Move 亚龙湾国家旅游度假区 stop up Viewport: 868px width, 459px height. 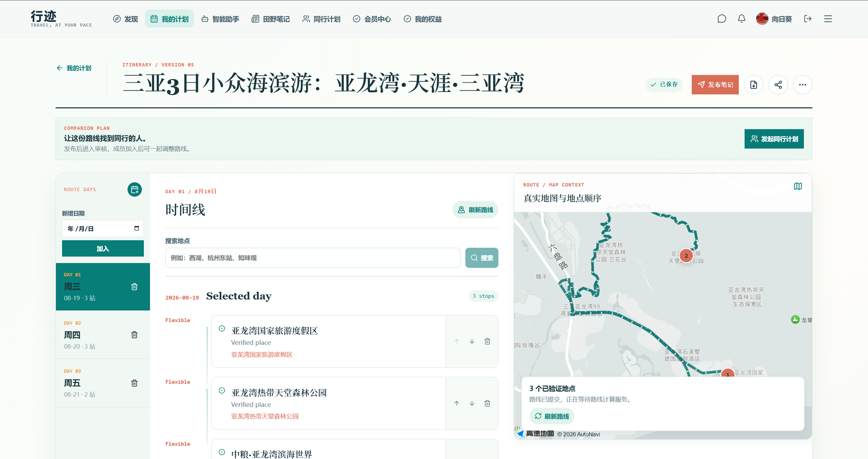pyautogui.click(x=457, y=341)
